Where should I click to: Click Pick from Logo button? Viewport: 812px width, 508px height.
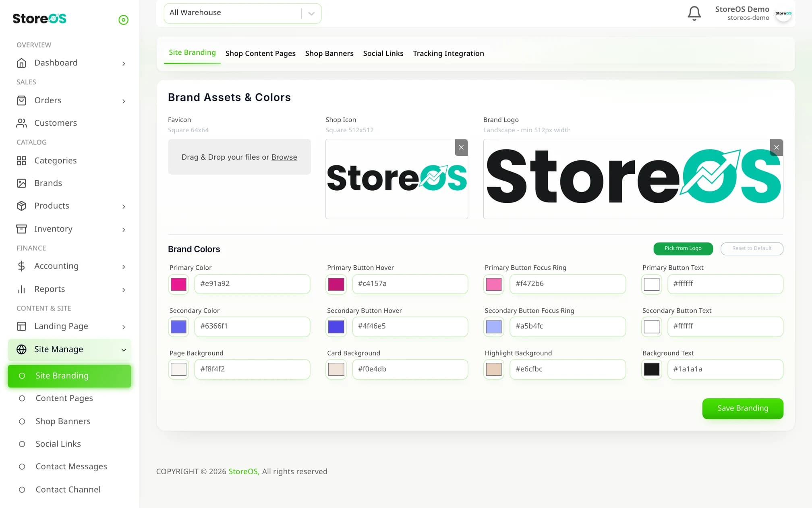coord(683,248)
